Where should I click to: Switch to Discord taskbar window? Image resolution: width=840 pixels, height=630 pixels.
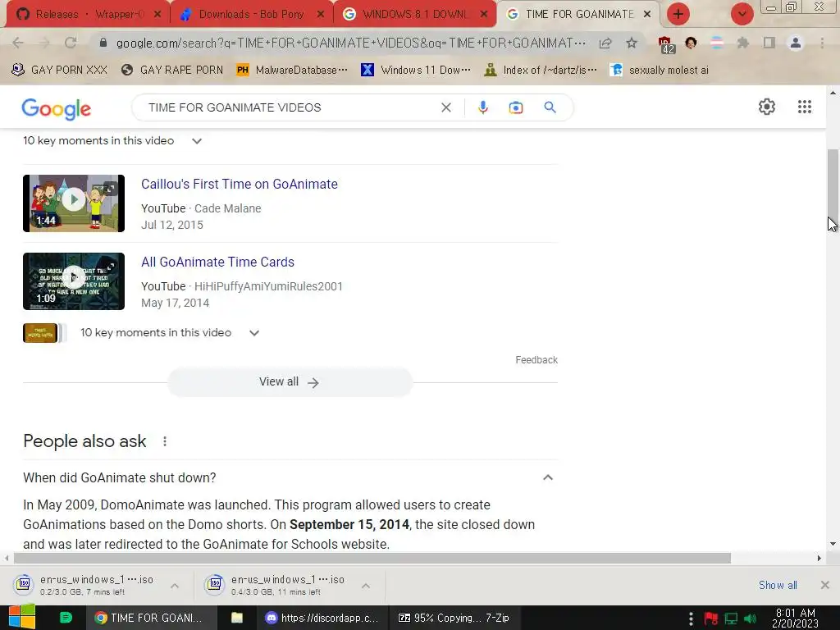323,618
